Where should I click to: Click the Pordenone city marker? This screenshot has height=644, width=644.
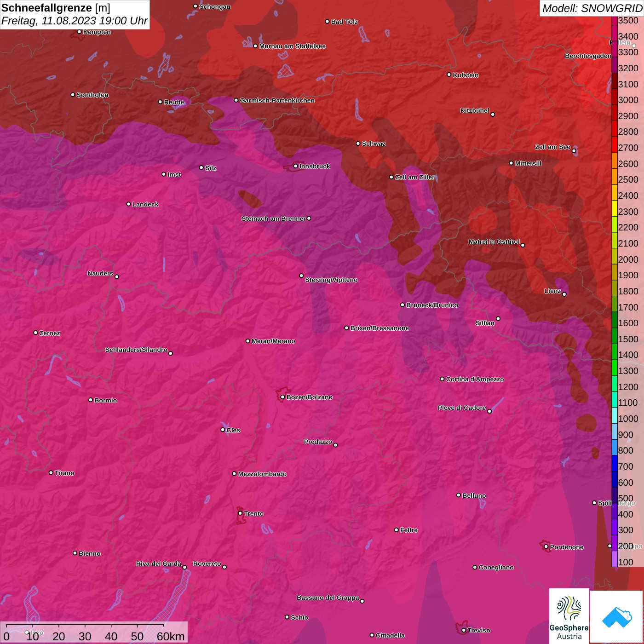pos(546,547)
